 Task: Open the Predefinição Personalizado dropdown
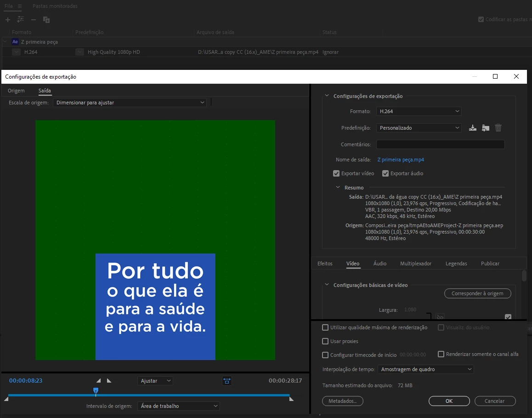(x=419, y=128)
